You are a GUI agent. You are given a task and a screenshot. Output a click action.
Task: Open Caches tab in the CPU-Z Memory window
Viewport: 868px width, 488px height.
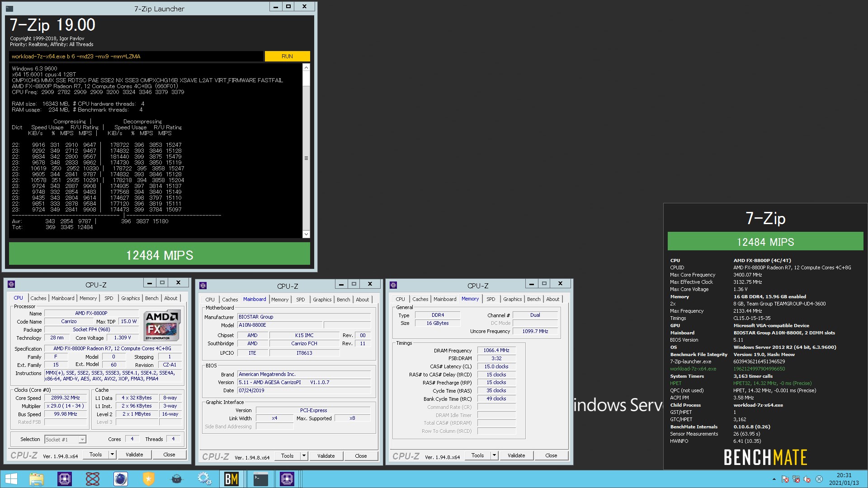coord(420,299)
